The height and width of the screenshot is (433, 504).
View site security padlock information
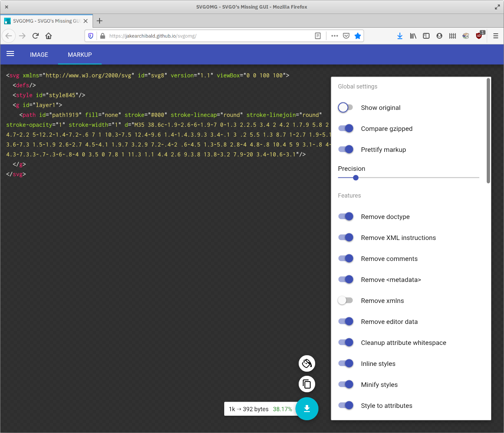[x=102, y=36]
